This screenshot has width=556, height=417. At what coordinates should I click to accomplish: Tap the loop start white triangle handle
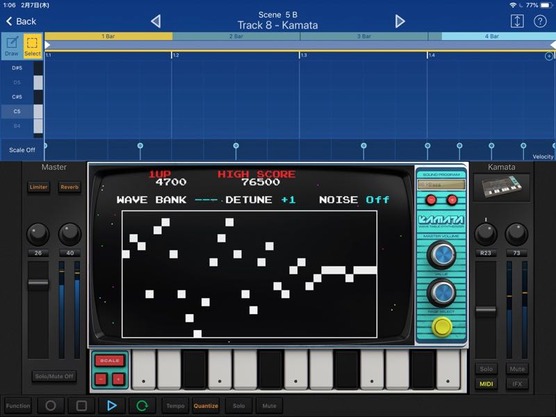(48, 45)
